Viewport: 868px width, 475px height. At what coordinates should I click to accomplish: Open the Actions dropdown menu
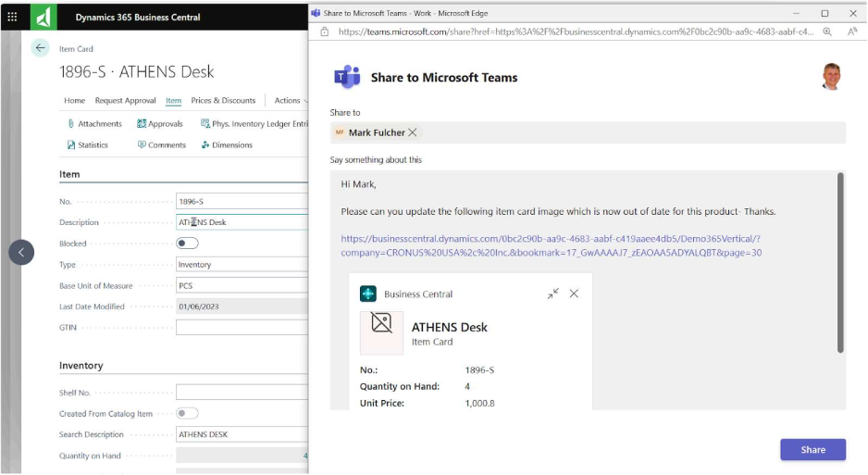pos(291,100)
